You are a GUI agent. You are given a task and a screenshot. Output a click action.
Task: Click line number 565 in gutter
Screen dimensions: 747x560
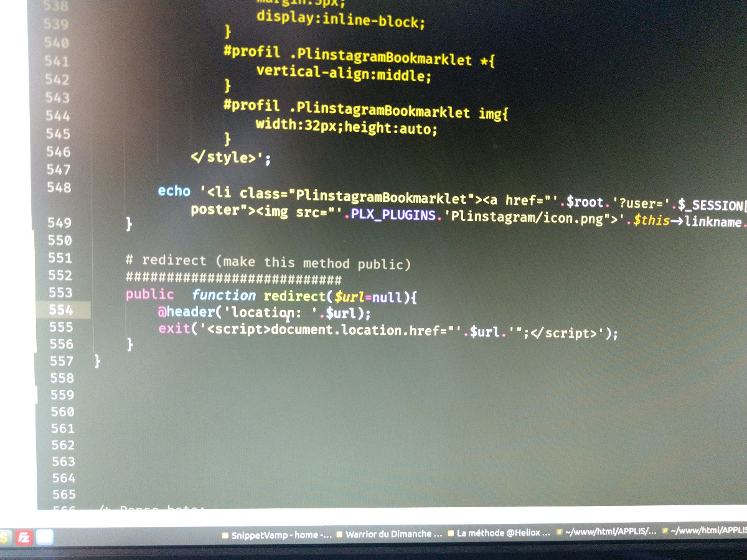tap(64, 494)
